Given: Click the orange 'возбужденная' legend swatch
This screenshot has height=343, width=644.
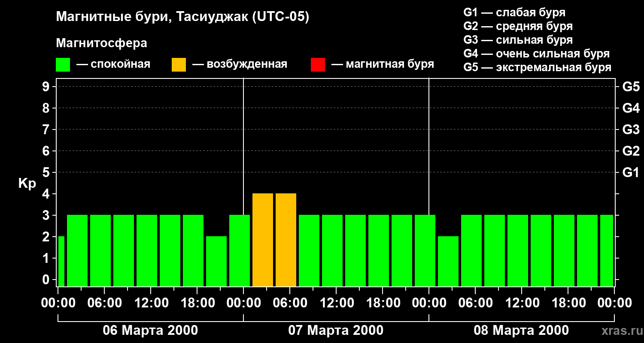Looking at the screenshot, I should [x=179, y=65].
